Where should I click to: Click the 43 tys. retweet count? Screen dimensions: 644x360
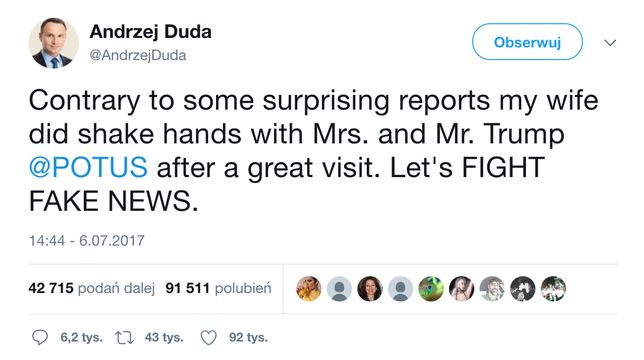point(164,337)
